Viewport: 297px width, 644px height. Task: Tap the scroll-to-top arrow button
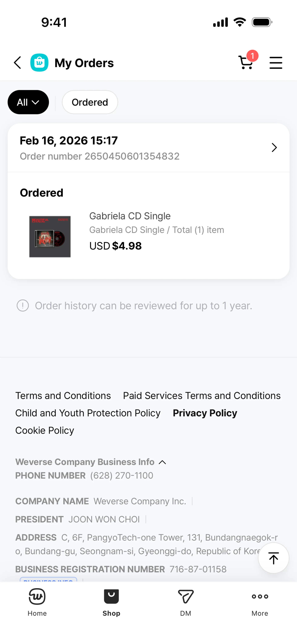273,558
